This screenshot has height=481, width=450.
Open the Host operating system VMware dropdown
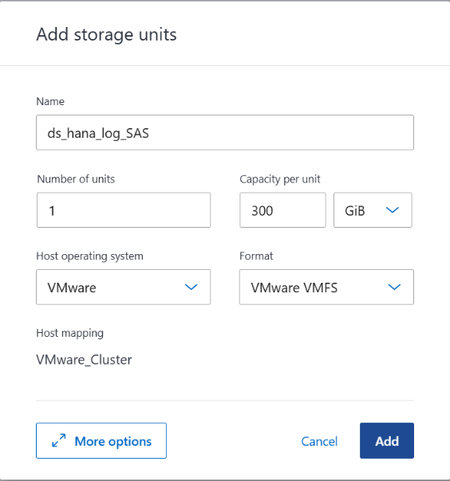point(123,287)
